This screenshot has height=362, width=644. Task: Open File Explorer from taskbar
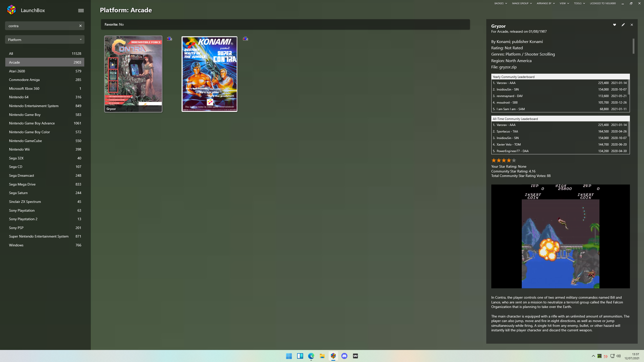[322, 356]
